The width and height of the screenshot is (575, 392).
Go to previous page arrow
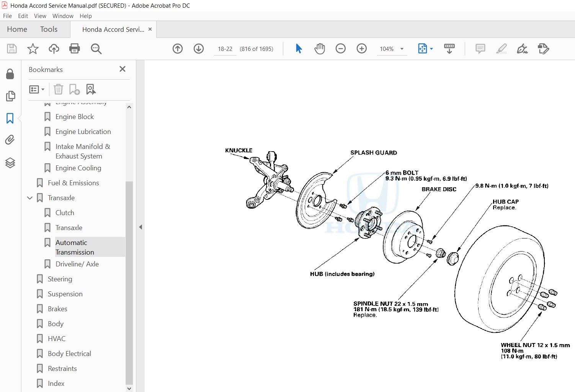pos(178,49)
